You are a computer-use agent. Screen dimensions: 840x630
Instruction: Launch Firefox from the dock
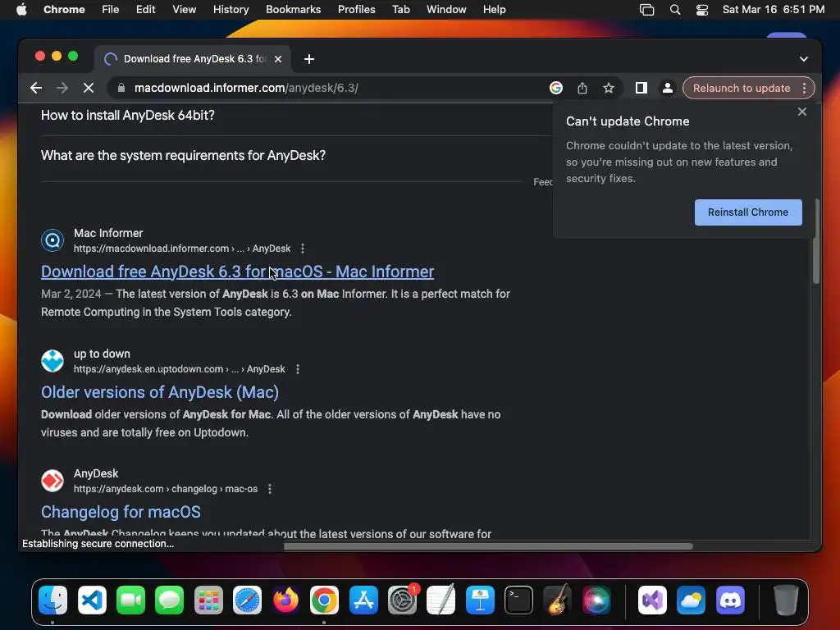pos(285,600)
